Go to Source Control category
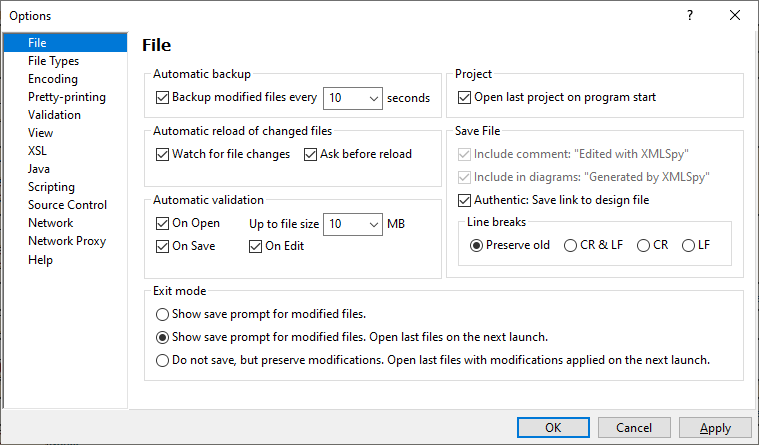Viewport: 759px width, 445px height. pyautogui.click(x=68, y=205)
